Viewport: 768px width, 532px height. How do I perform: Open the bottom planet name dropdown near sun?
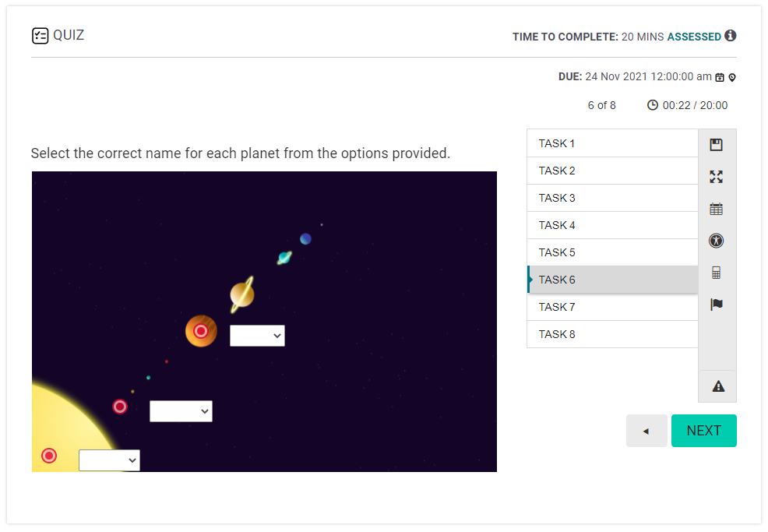(109, 460)
